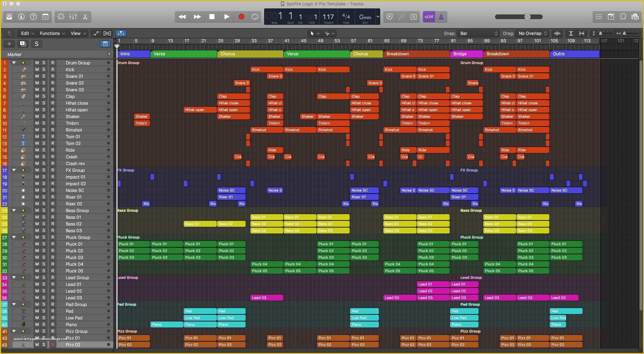Screen dimensions: 644x354
Task: Show automation view icon
Action: [x=96, y=33]
